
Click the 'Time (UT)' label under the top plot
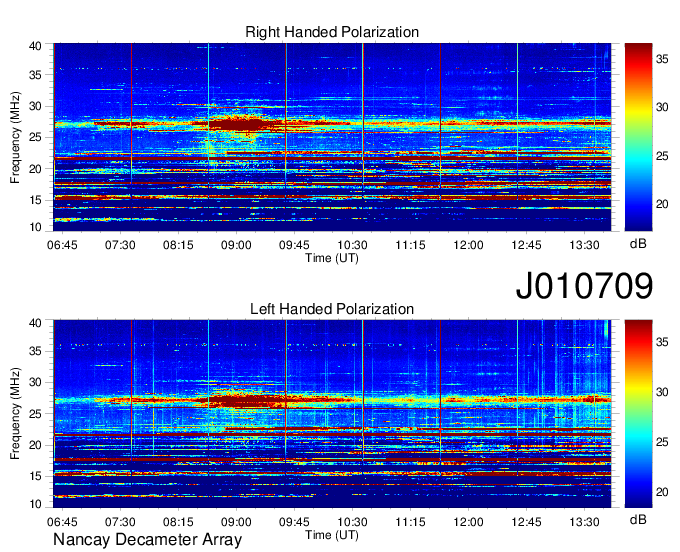point(332,258)
